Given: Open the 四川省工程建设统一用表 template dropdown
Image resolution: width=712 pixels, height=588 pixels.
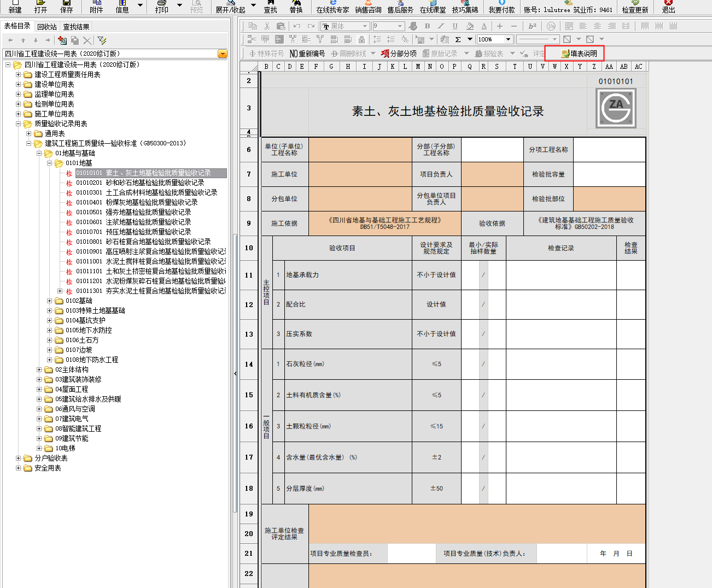Looking at the screenshot, I should point(222,54).
